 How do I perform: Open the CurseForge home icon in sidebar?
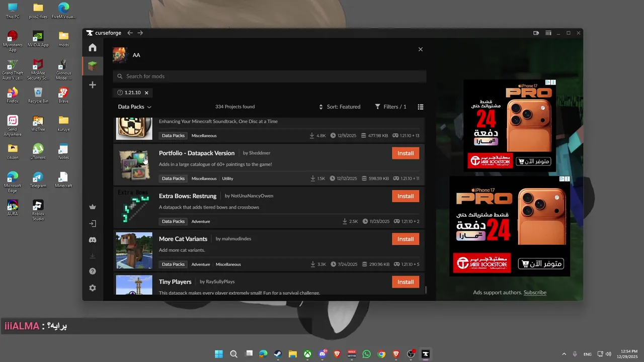click(x=93, y=48)
